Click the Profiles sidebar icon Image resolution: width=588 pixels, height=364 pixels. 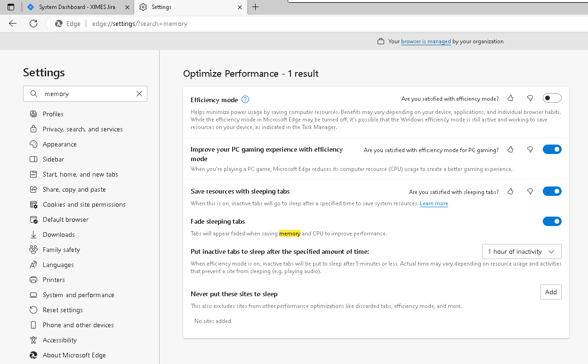(33, 114)
